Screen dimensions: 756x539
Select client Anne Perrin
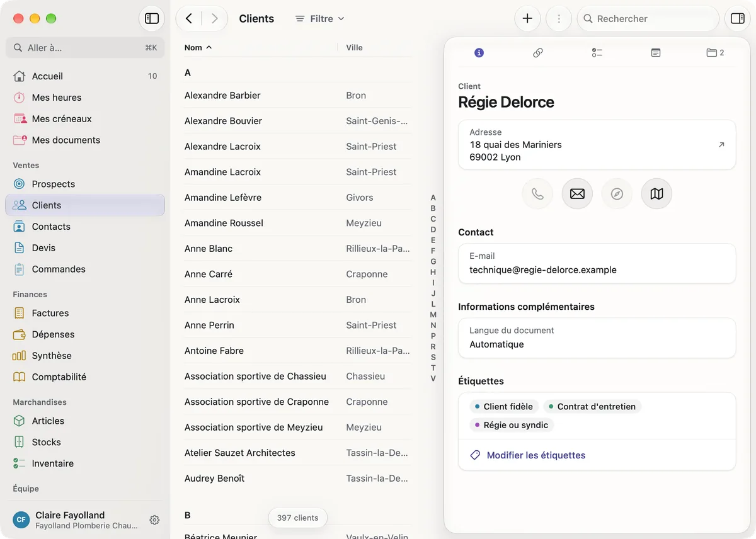[x=297, y=326]
